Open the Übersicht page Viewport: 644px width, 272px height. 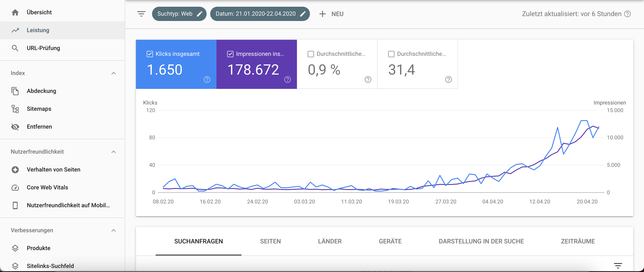click(x=63, y=12)
